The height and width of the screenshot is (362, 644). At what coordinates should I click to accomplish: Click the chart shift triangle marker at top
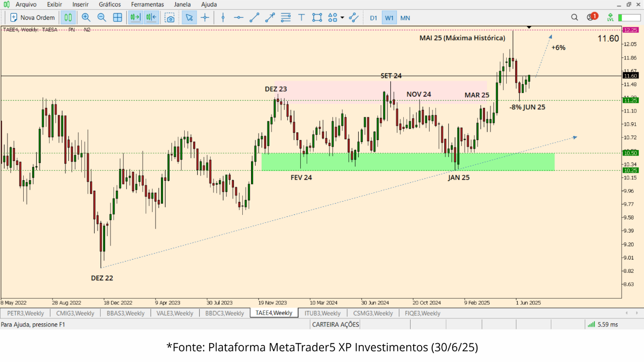tap(529, 27)
